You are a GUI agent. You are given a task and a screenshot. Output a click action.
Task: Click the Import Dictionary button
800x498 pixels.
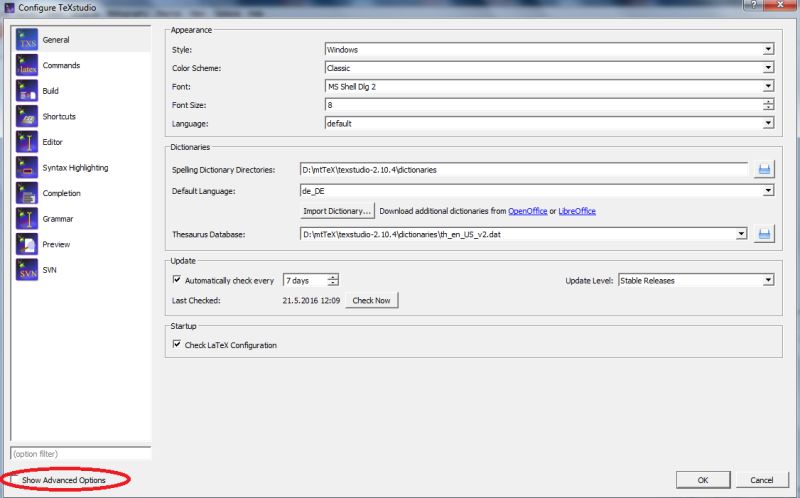(x=337, y=211)
